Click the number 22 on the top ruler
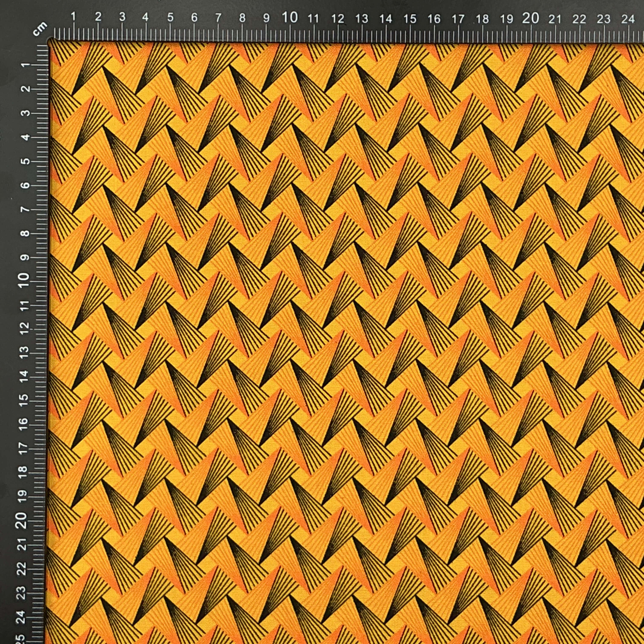Image resolution: width=644 pixels, height=644 pixels. coord(579,19)
